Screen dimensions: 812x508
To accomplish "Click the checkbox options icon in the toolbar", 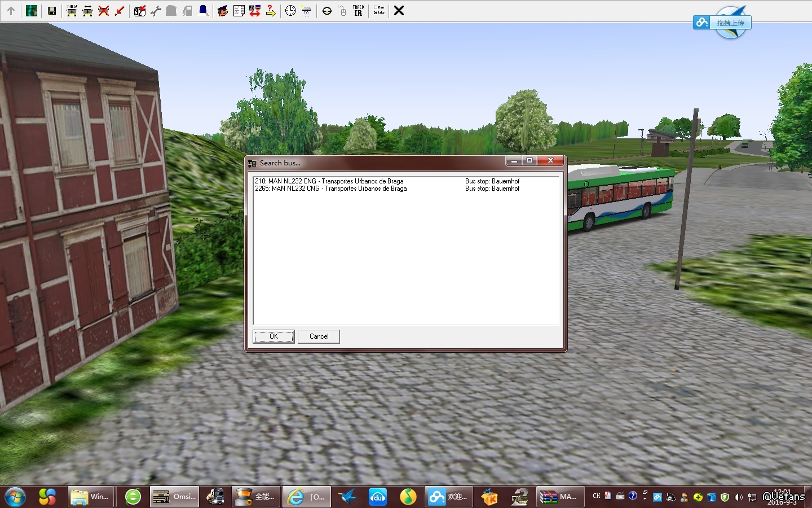I will coord(379,11).
